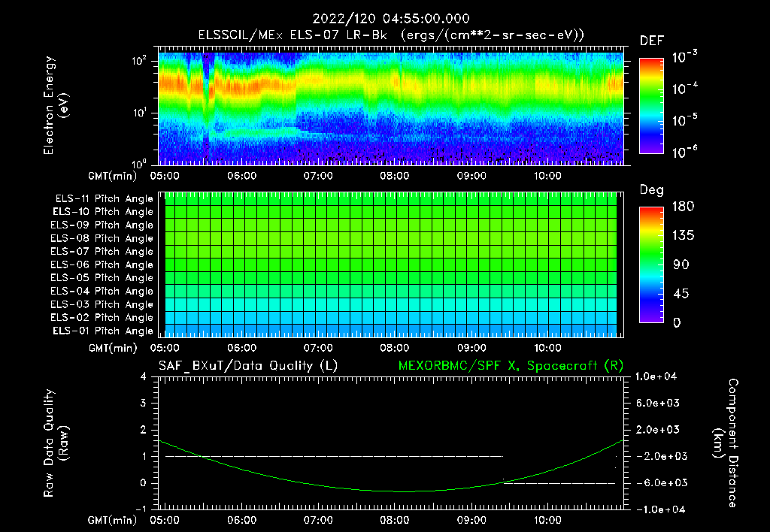
Task: Click the Electron Energy (eV) axis label
Action: 56,105
